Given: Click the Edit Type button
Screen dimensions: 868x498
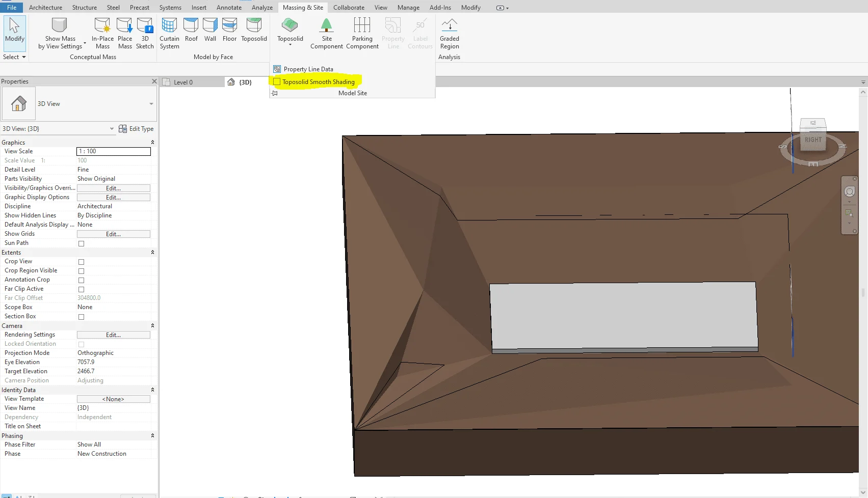Looking at the screenshot, I should [x=136, y=128].
